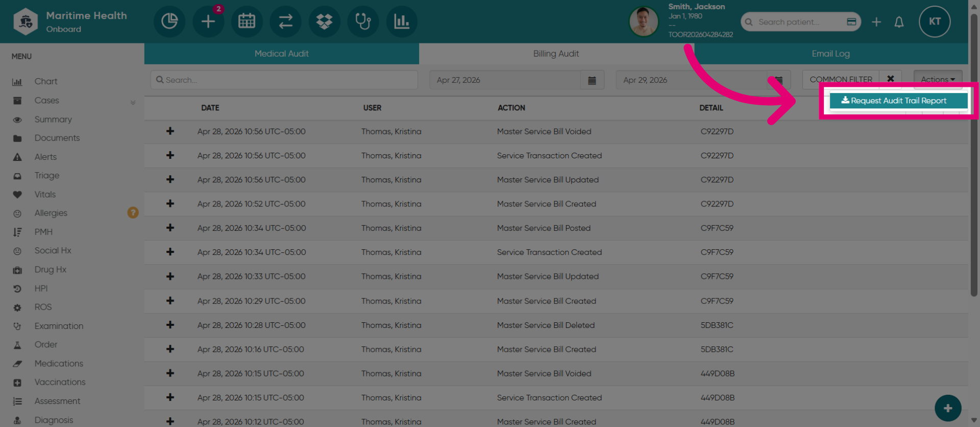Clear the common filter with X

click(x=891, y=79)
